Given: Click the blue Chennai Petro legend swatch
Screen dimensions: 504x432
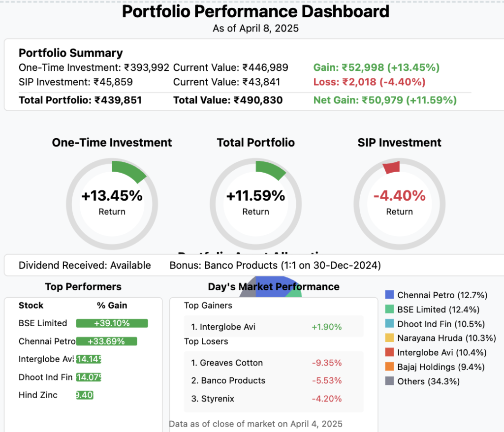Looking at the screenshot, I should (389, 295).
